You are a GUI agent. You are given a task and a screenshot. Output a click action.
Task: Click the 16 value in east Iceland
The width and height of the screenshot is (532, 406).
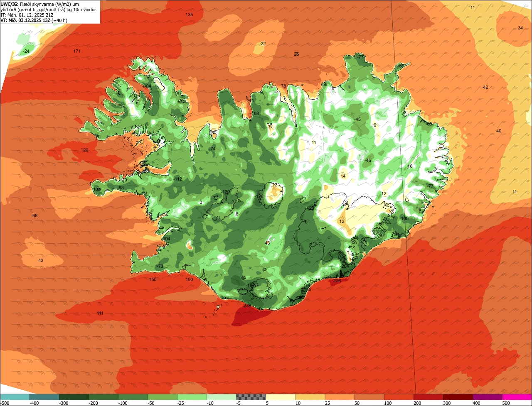pyautogui.click(x=410, y=166)
